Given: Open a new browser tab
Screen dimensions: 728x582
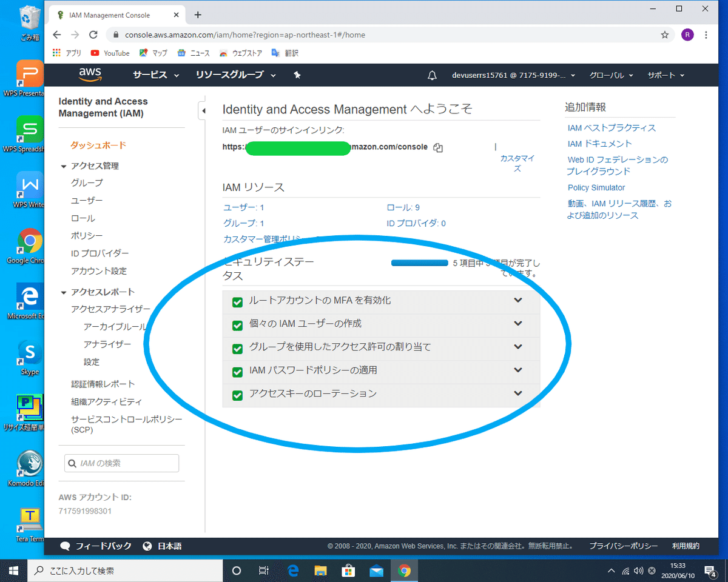Looking at the screenshot, I should pyautogui.click(x=198, y=15).
